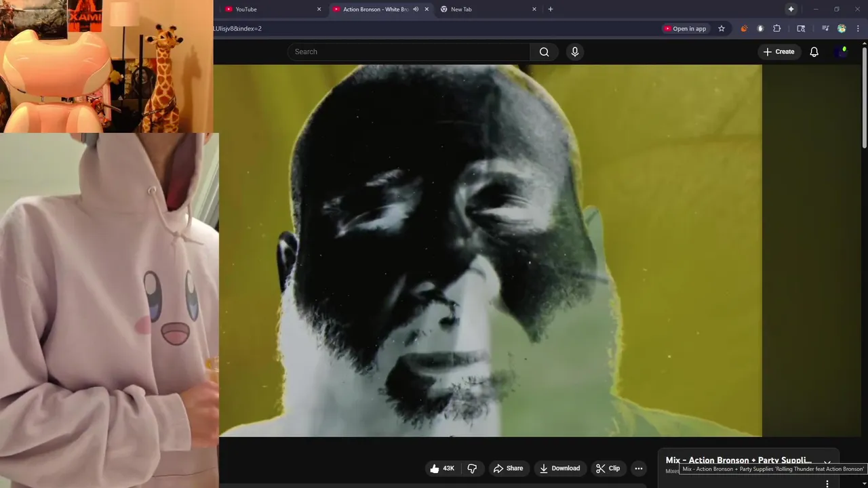The height and width of the screenshot is (488, 868).
Task: Dislike the video with thumbs down
Action: (472, 468)
